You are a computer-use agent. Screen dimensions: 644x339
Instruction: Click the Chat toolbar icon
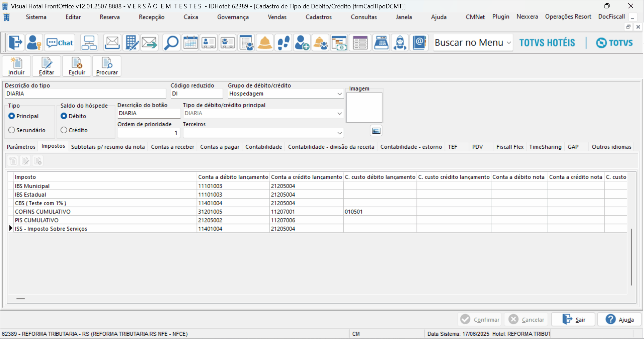(60, 43)
